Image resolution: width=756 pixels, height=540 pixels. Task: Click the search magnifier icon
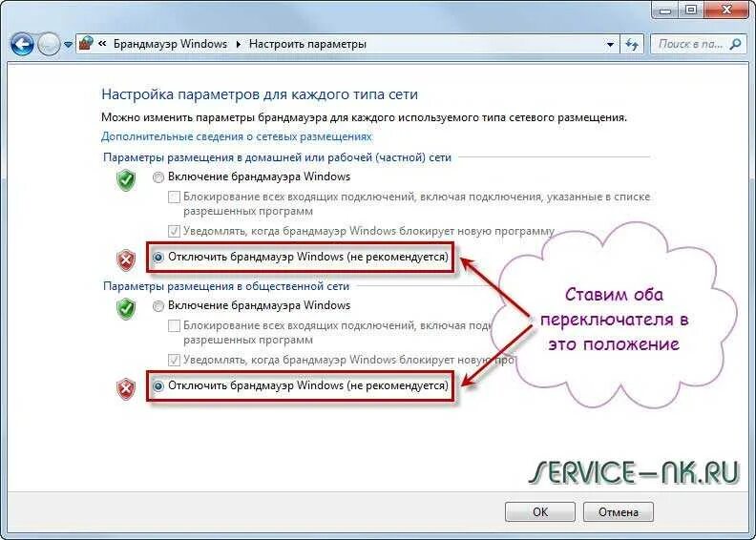point(735,44)
